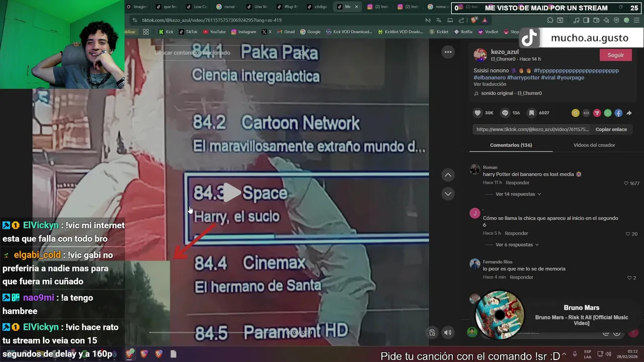Send to friends with red paper-plane icon
644x362 pixels.
tap(597, 113)
